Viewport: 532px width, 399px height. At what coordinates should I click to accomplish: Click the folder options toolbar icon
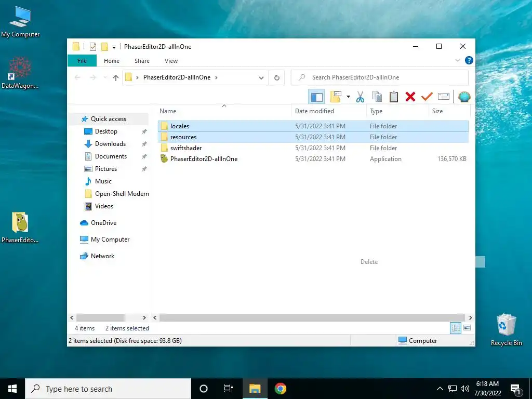[336, 97]
